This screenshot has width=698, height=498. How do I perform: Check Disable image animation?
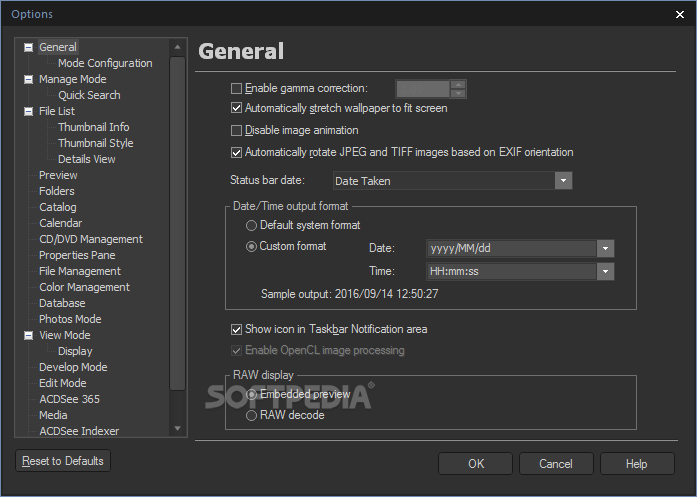click(x=236, y=130)
